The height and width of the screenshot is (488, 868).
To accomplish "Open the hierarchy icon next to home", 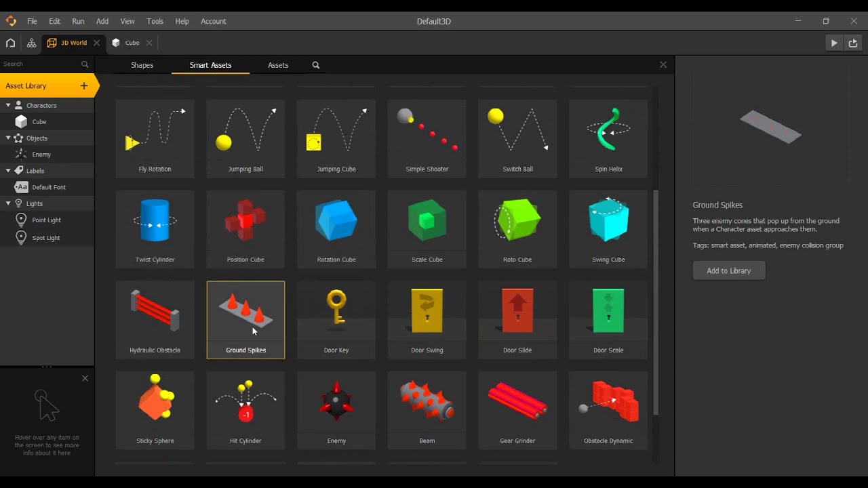I will pyautogui.click(x=31, y=43).
